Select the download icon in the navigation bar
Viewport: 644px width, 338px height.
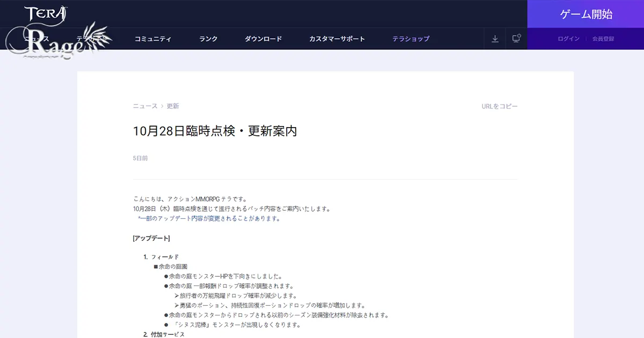coord(494,39)
